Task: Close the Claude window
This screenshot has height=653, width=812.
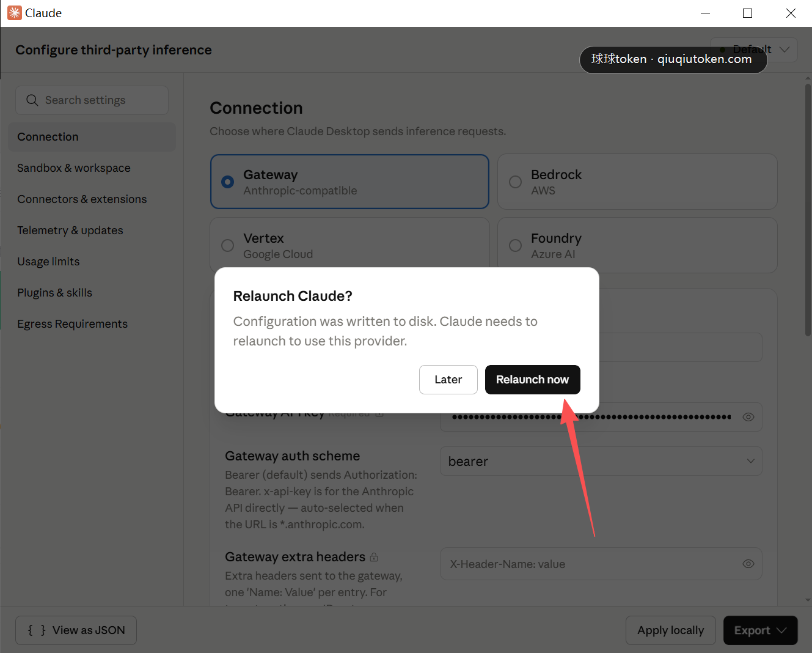Action: tap(791, 13)
